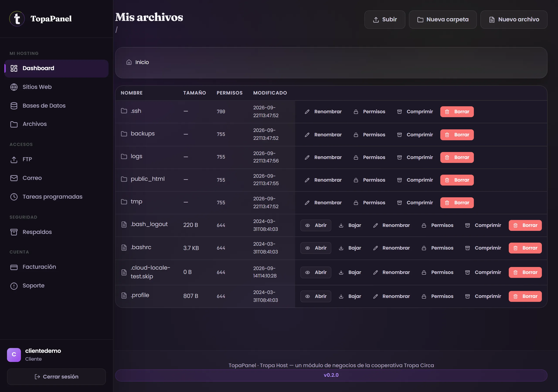The image size is (558, 392).
Task: Open Soporte page
Action: 56,286
